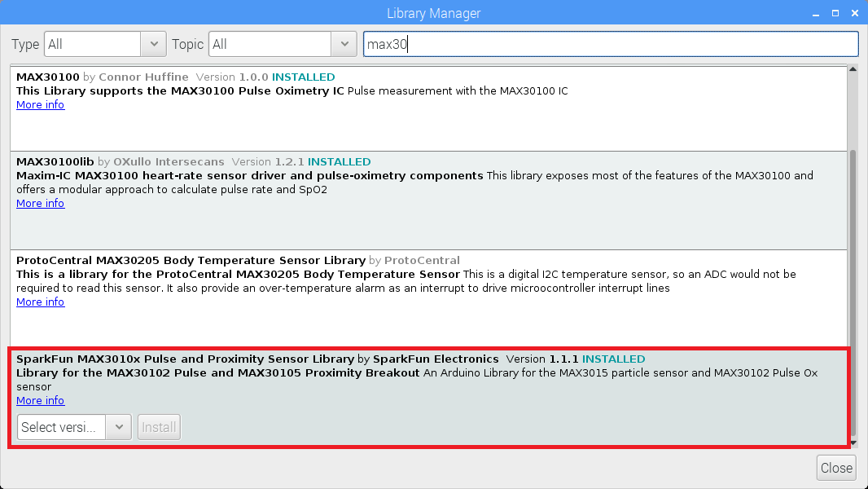Click the vertical scrollbar thumb
Screen dimensions: 868x489
[x=853, y=293]
